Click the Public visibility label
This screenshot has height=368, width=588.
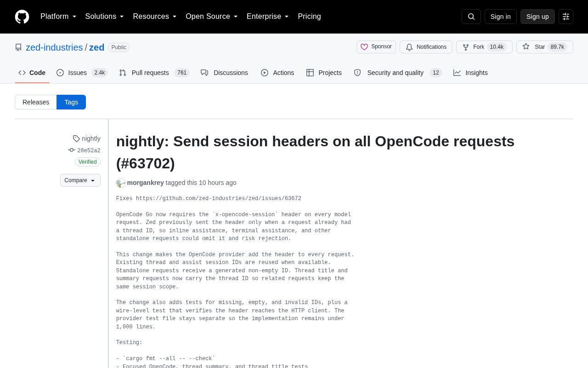tap(119, 47)
